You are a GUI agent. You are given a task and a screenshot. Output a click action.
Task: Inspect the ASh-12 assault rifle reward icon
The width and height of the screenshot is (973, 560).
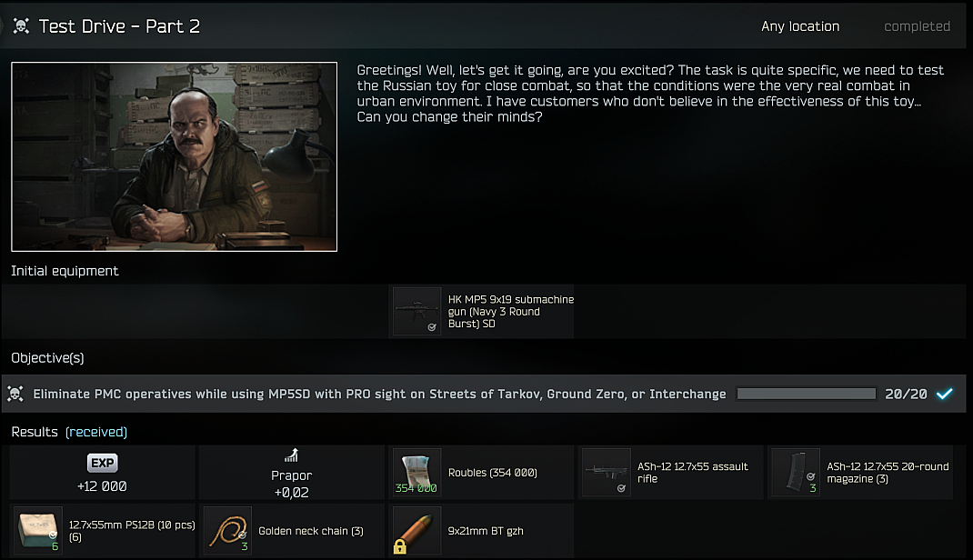pos(607,473)
